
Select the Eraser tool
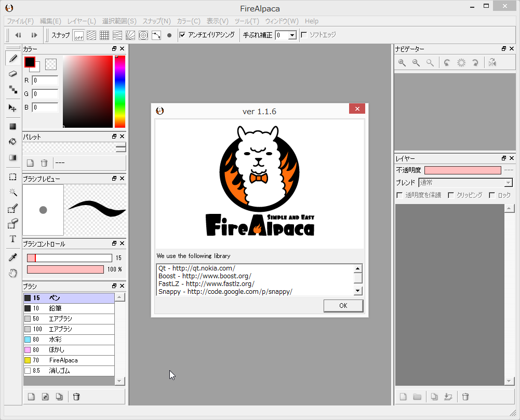point(13,74)
